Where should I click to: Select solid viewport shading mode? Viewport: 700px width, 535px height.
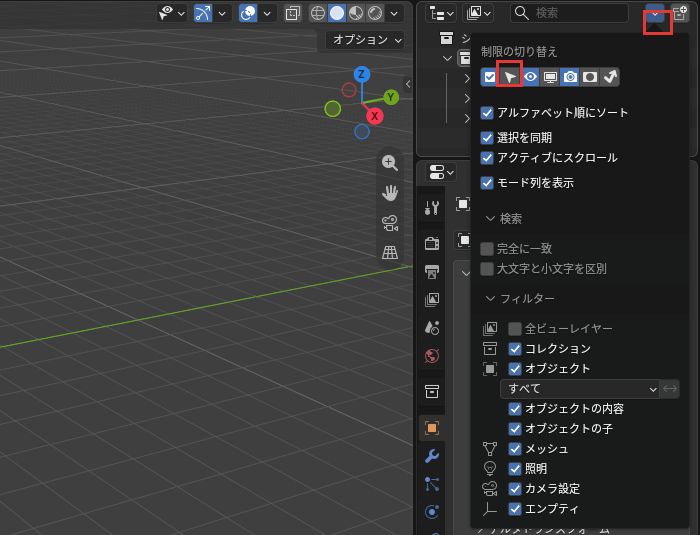tap(337, 13)
